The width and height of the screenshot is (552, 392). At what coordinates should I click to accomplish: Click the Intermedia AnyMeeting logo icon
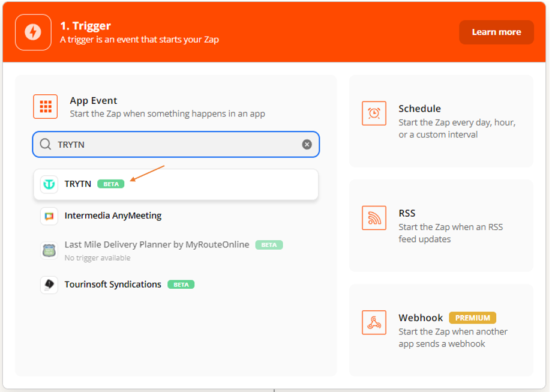point(49,216)
